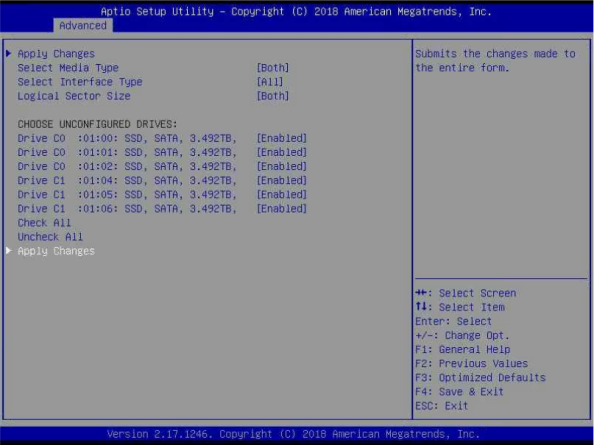
Task: Change the Logical Sector Size [Both] value
Action: pyautogui.click(x=273, y=96)
